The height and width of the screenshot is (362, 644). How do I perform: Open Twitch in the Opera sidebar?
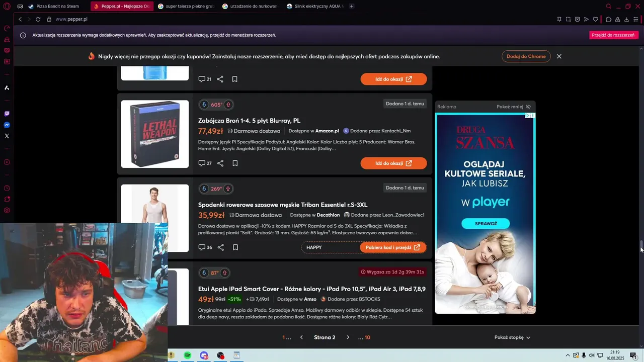[x=7, y=114]
